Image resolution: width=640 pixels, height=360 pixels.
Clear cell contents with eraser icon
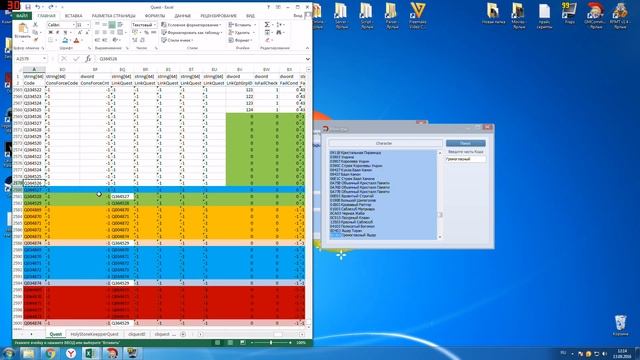pos(268,40)
